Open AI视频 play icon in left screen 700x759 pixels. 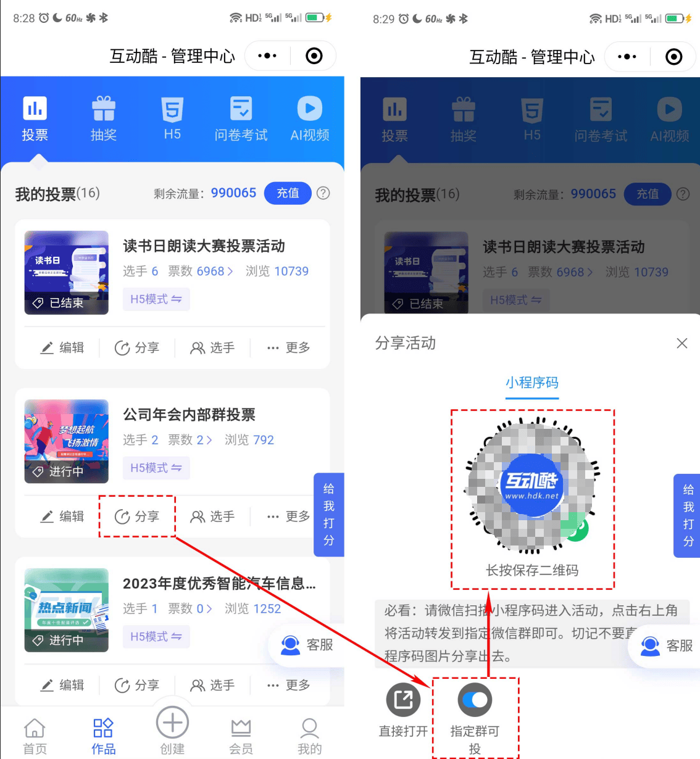coord(310,118)
